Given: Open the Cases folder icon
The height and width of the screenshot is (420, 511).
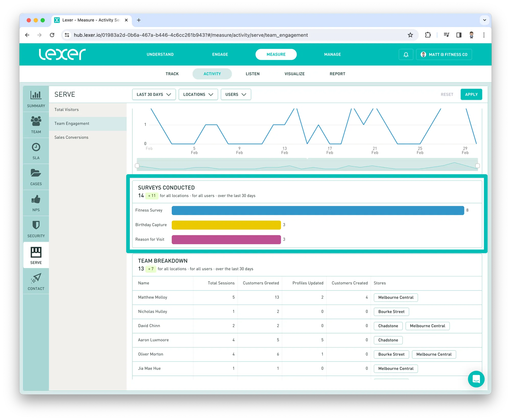Looking at the screenshot, I should pyautogui.click(x=36, y=173).
